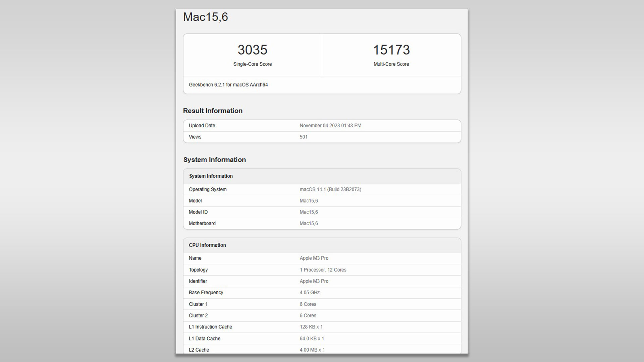
Task: Click the Topology row label
Action: pos(198,270)
